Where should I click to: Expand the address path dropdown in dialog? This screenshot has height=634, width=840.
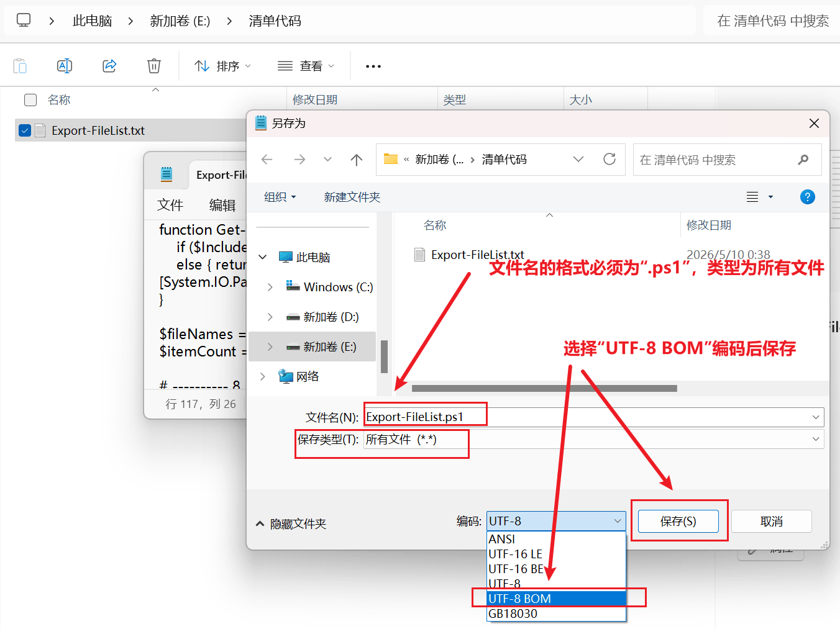tap(578, 160)
